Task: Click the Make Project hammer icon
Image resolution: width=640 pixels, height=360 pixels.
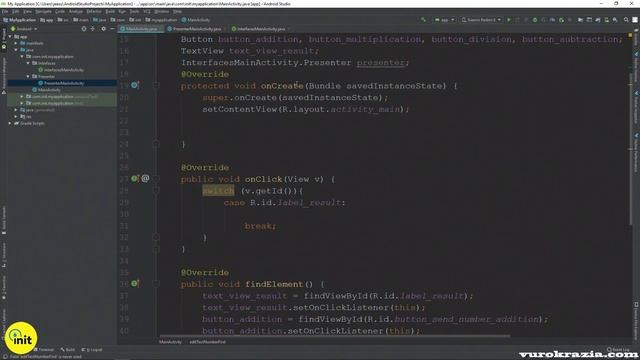Action: click(423, 20)
